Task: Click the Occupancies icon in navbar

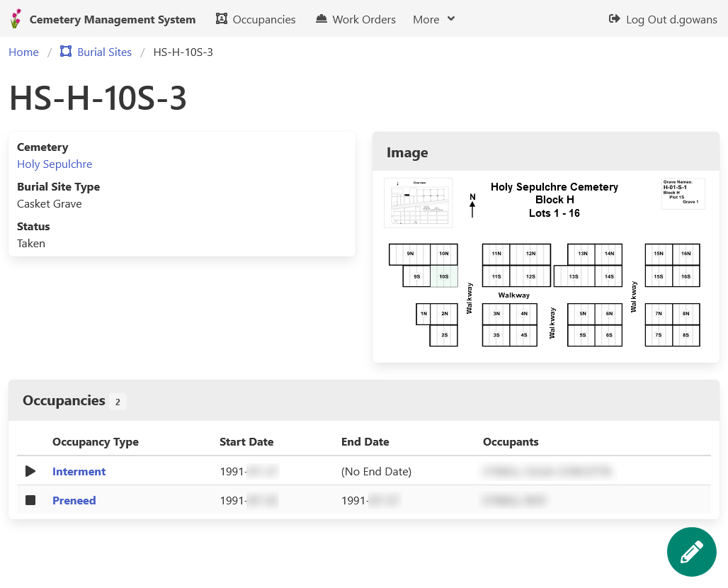Action: click(x=222, y=19)
